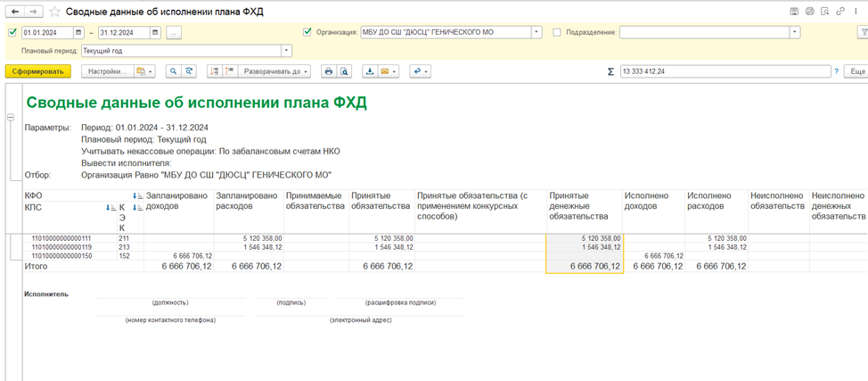Open the blue return arrow dropdown
The image size is (868, 381).
(420, 71)
